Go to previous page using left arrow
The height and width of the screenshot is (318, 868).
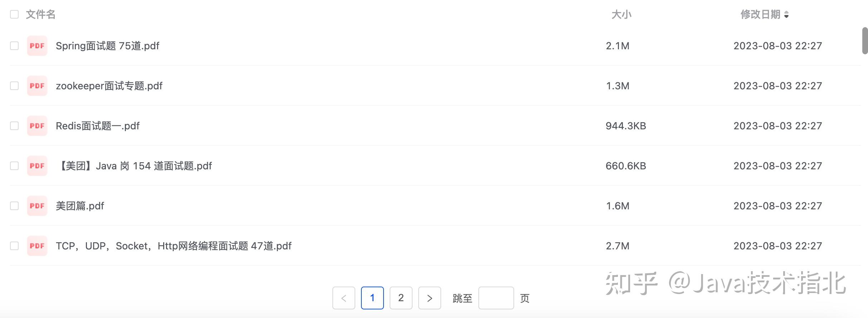pyautogui.click(x=343, y=298)
